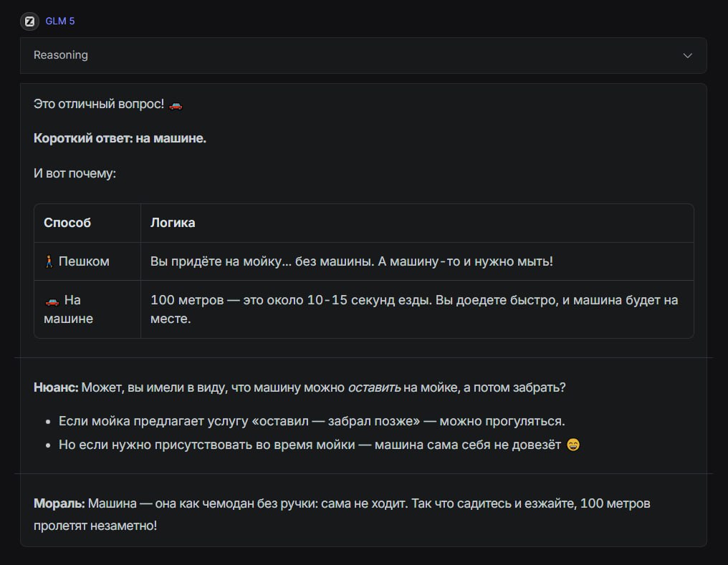This screenshot has width=728, height=565.
Task: Click the red car emoji after first sentence
Action: pyautogui.click(x=176, y=105)
